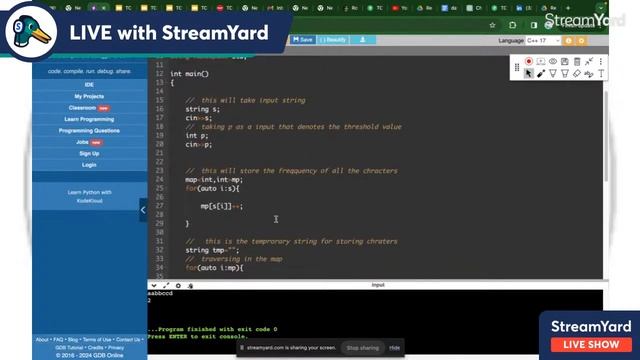Click the console copy icon
The height and width of the screenshot is (360, 640).
[x=190, y=286]
